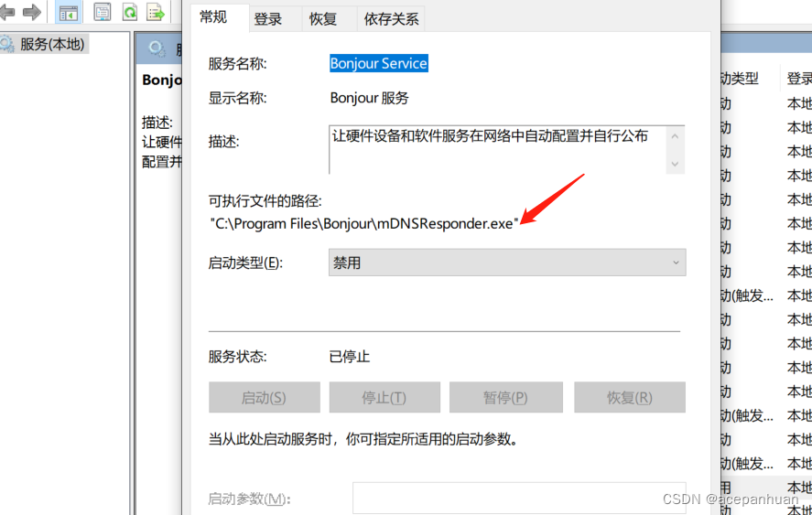Click the 暂停(P) button
The image size is (812, 515).
point(506,398)
